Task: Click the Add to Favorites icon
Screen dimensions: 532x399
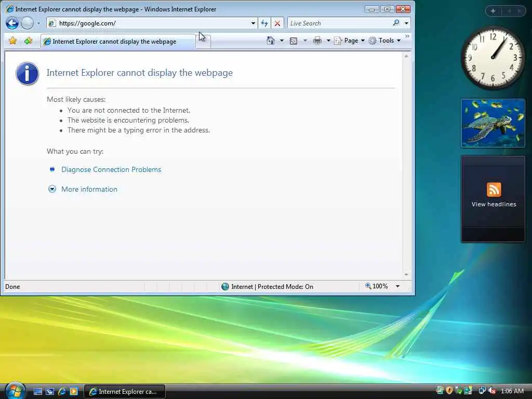Action: 28,41
